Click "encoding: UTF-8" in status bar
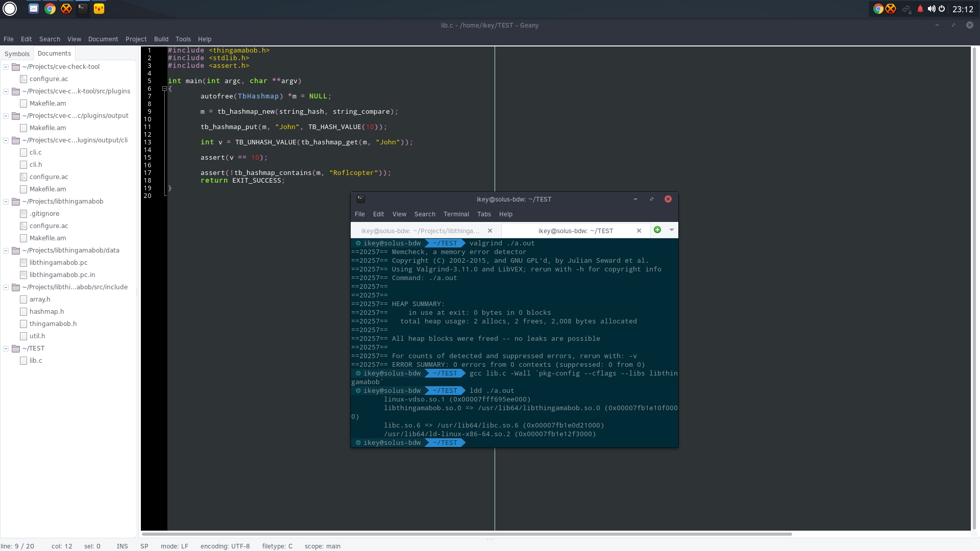The width and height of the screenshot is (980, 551). click(225, 546)
